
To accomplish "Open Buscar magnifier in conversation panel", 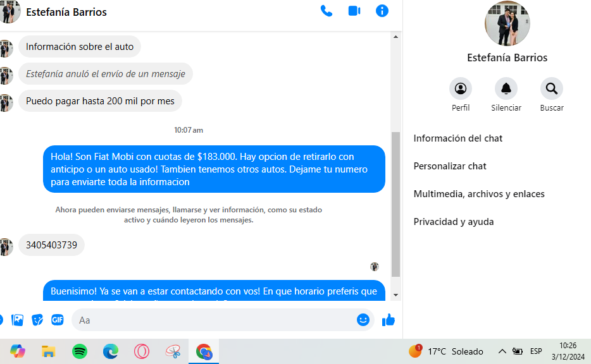I will (551, 88).
